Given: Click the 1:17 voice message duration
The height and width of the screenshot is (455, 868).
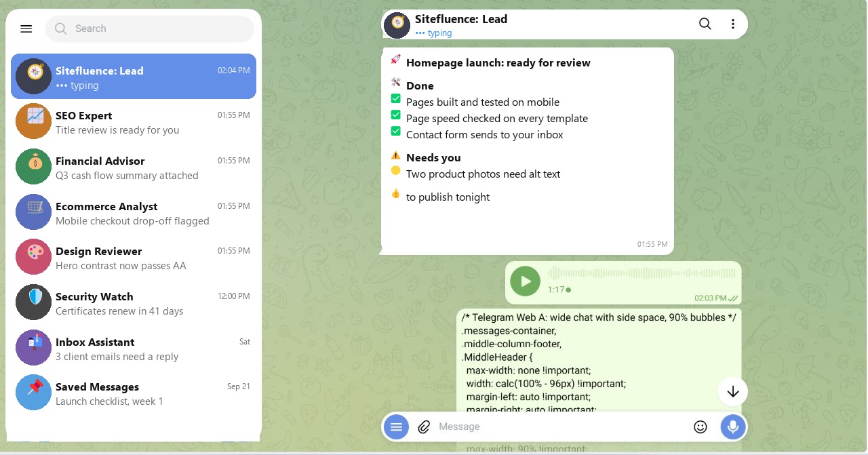Looking at the screenshot, I should pyautogui.click(x=556, y=290).
